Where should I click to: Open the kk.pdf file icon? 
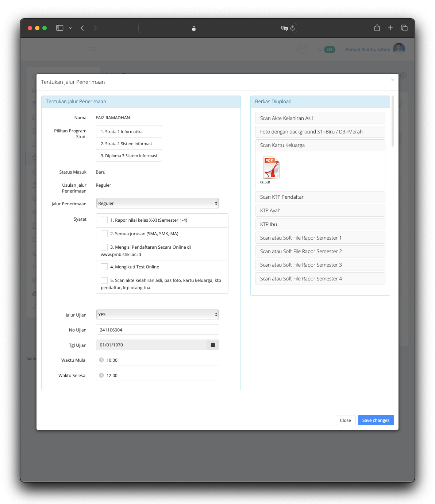pos(271,168)
